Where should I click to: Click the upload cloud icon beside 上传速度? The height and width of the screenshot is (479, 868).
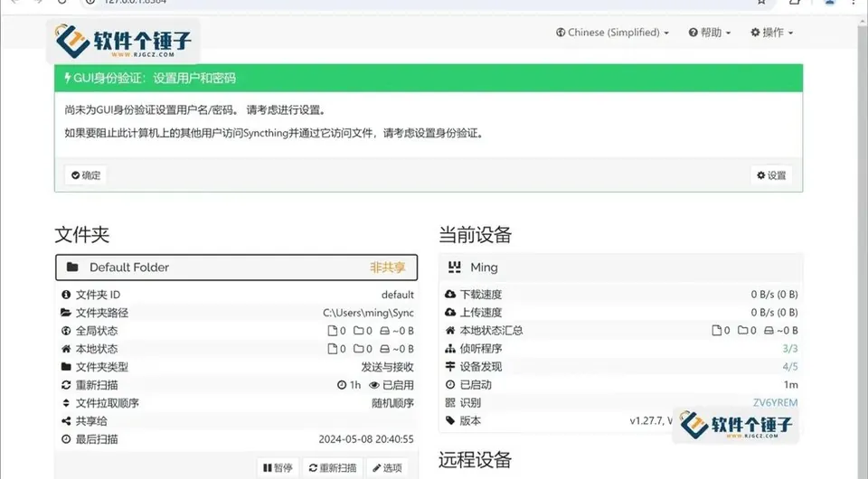click(450, 313)
